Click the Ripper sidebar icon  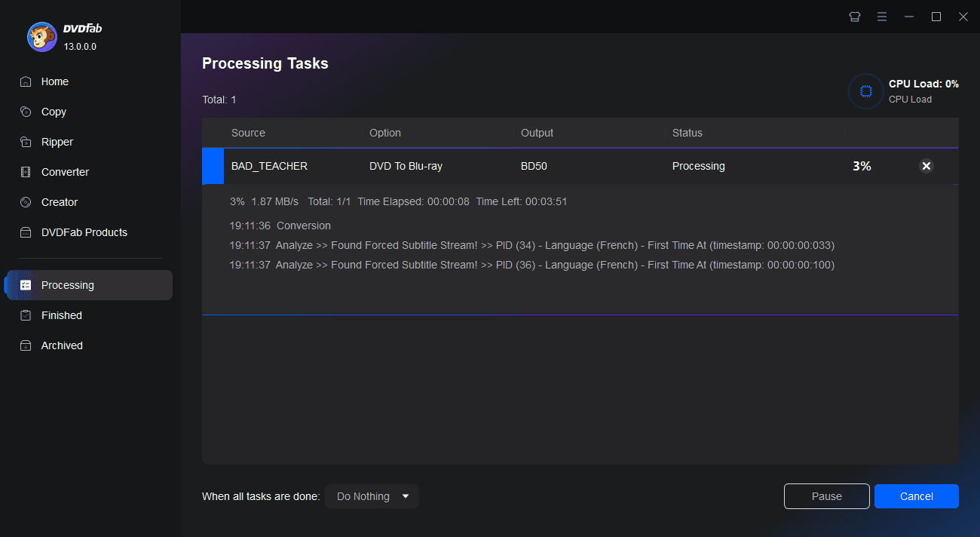(x=26, y=142)
